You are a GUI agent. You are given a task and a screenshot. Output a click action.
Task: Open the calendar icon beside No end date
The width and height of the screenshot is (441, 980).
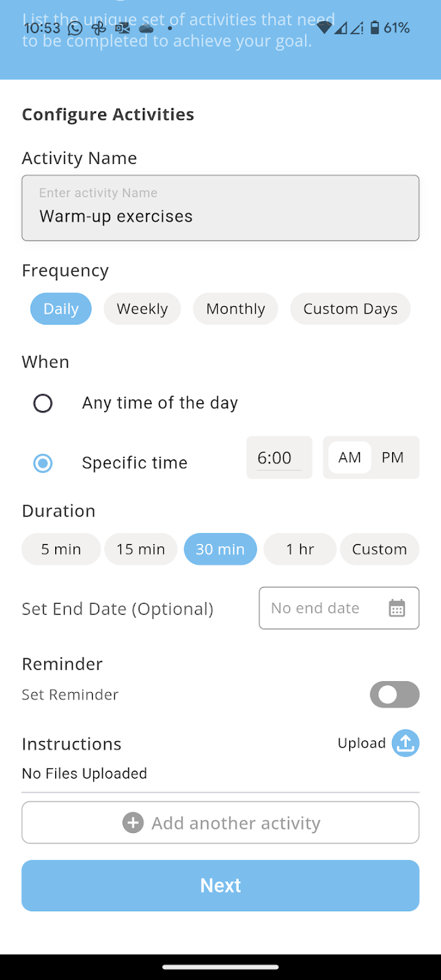coord(399,607)
